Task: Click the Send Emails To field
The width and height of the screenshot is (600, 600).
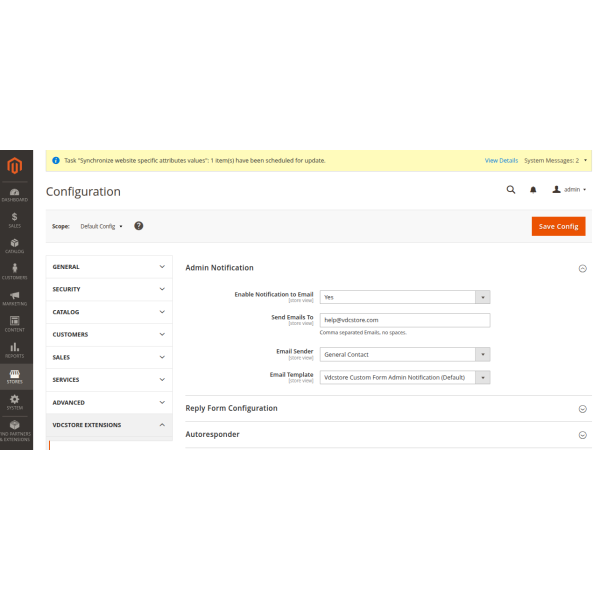Action: coord(405,320)
